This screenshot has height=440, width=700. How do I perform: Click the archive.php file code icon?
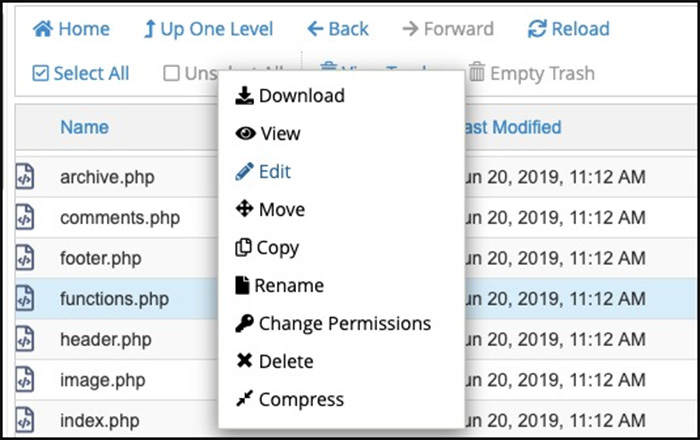(25, 177)
